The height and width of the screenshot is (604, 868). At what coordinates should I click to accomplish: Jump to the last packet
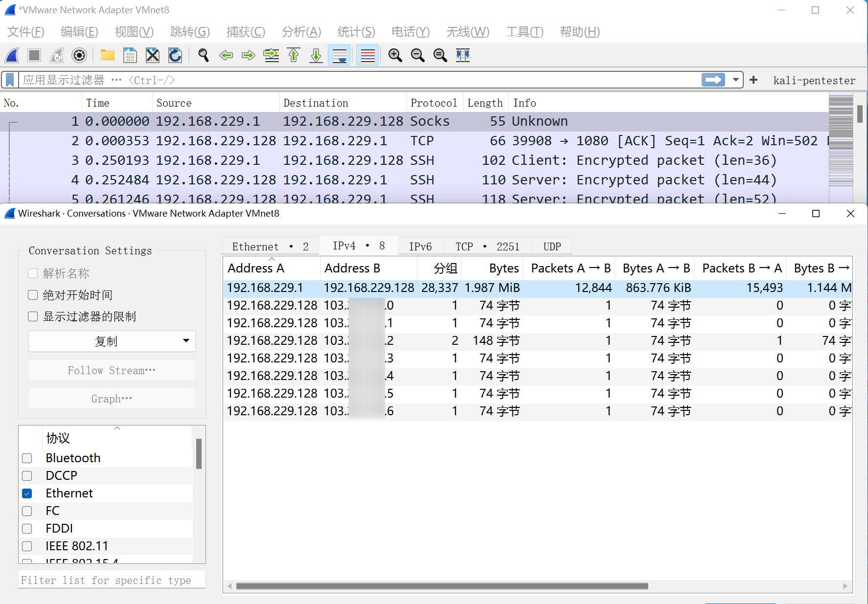(x=316, y=55)
